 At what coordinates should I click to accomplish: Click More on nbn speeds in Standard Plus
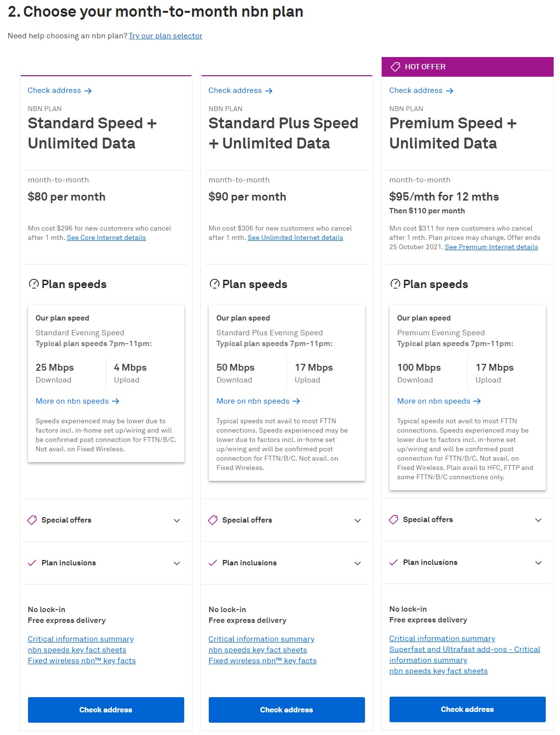[x=253, y=401]
